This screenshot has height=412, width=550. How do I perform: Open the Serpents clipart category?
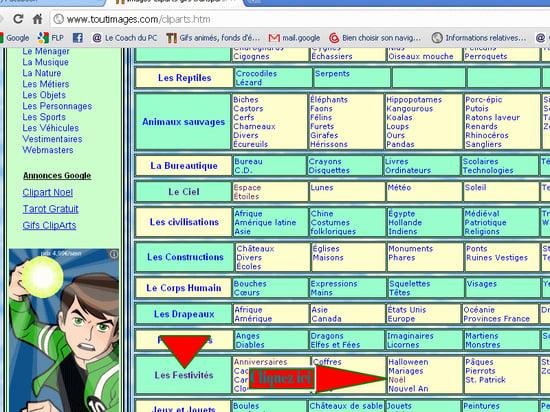(332, 74)
